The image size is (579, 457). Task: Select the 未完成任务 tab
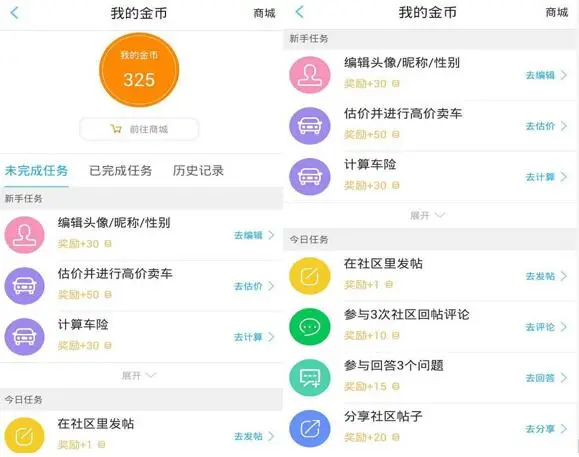point(36,171)
